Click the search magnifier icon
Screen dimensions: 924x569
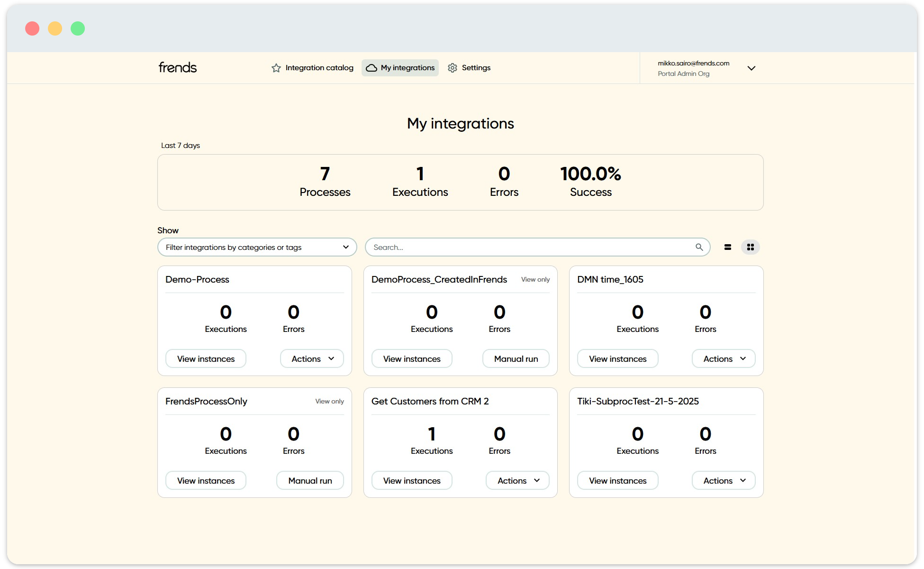(699, 247)
